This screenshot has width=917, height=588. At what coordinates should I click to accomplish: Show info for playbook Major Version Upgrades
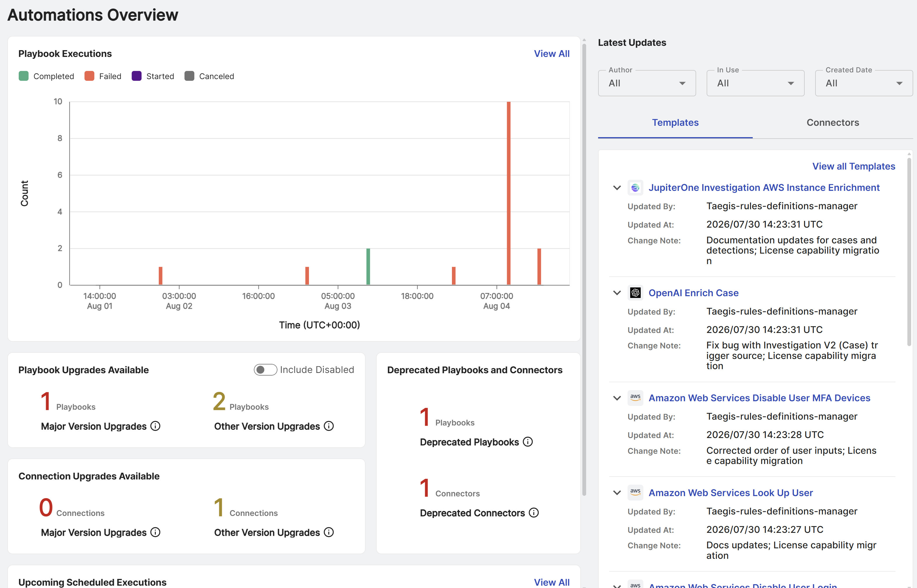pyautogui.click(x=156, y=426)
